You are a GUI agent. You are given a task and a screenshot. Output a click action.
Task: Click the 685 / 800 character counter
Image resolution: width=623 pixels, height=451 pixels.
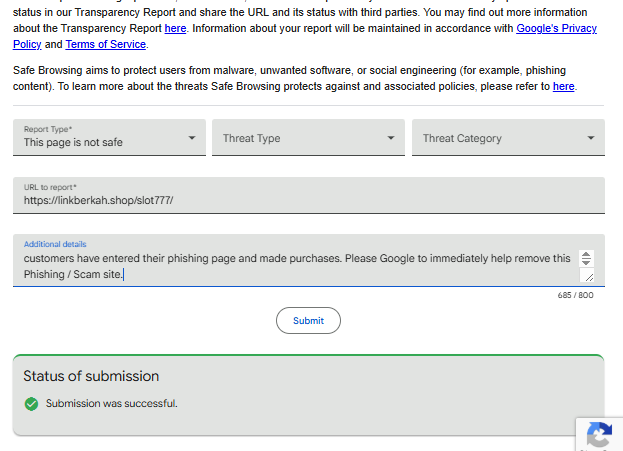575,295
